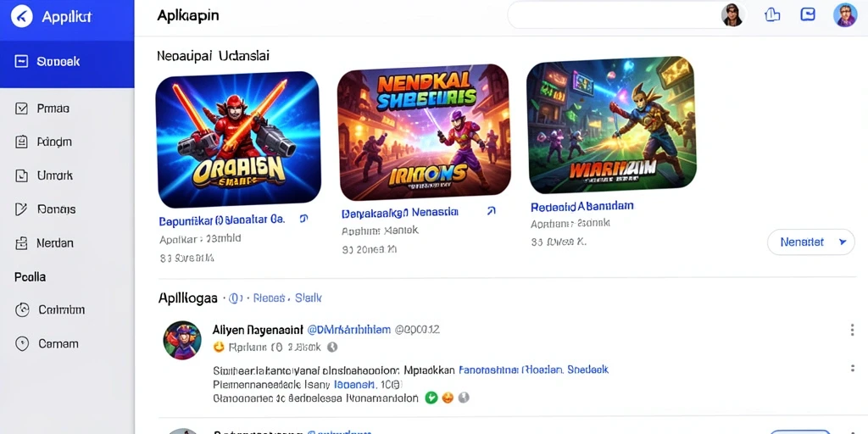
Task: Open the Unrark sidebar item
Action: coord(55,176)
